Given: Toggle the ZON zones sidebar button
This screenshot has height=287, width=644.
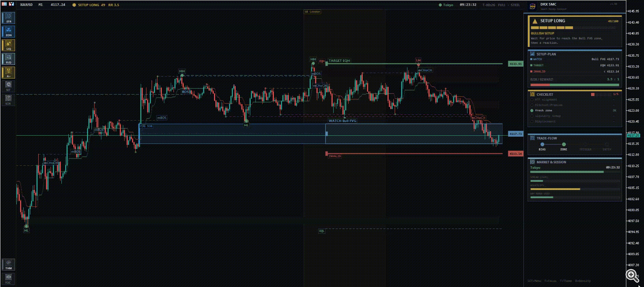Looking at the screenshot, I should point(9,31).
